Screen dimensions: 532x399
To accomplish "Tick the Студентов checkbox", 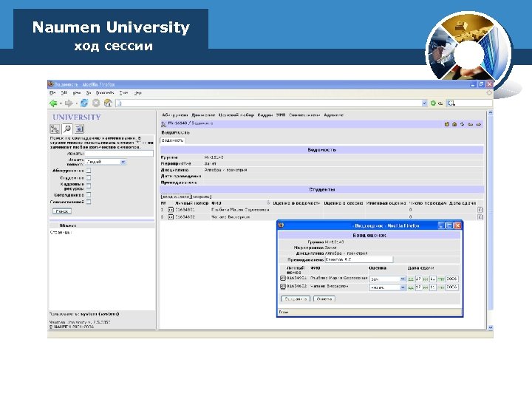I will [89, 178].
